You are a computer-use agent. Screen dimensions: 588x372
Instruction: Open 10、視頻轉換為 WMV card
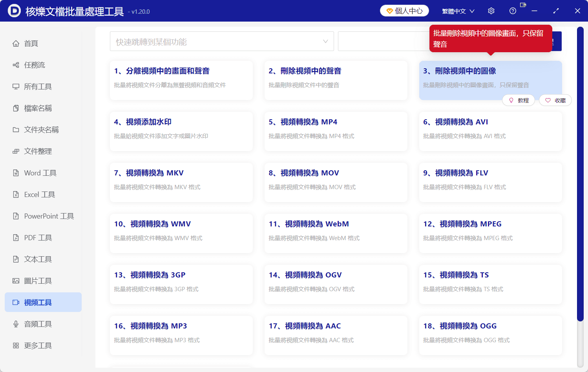tap(181, 233)
